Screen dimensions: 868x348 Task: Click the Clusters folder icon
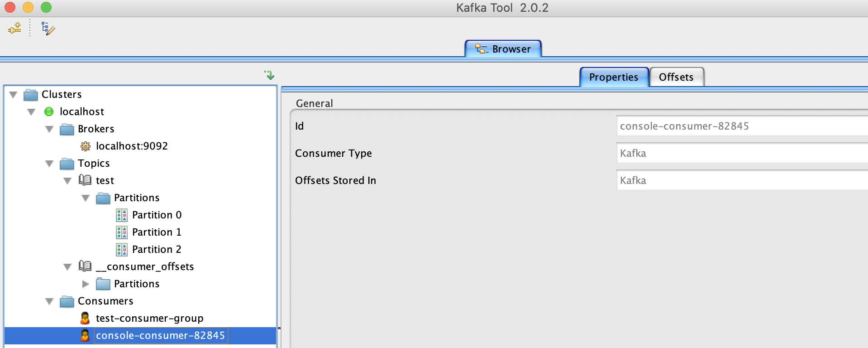click(x=31, y=95)
